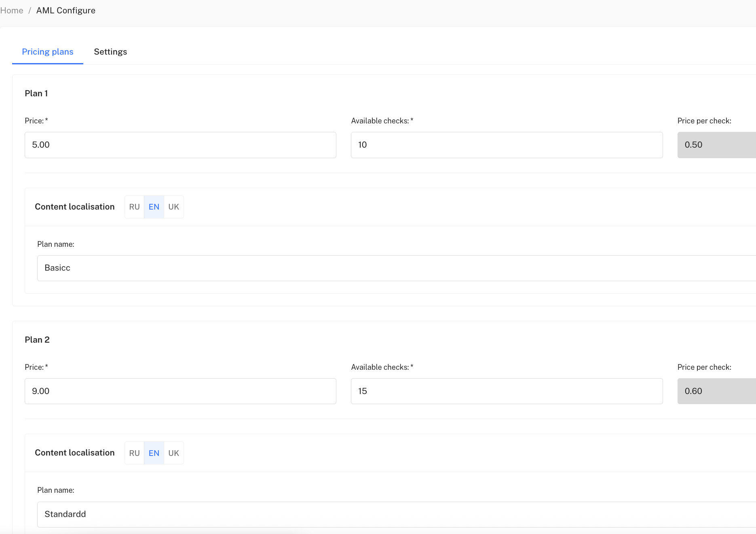The height and width of the screenshot is (534, 756).
Task: Click Plan 2 Price per check field
Action: click(x=716, y=391)
